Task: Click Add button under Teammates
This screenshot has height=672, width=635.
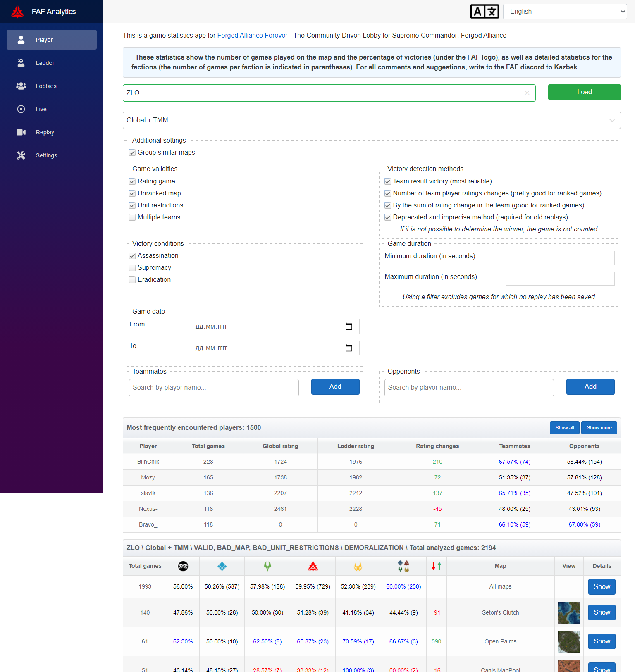Action: pos(335,387)
